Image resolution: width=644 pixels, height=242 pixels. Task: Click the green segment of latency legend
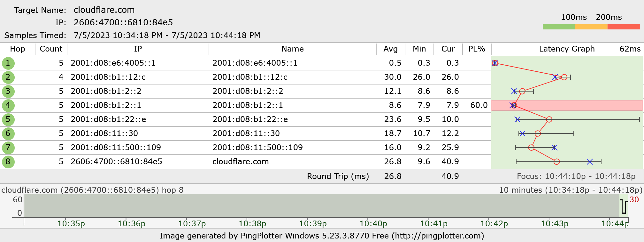[559, 27]
